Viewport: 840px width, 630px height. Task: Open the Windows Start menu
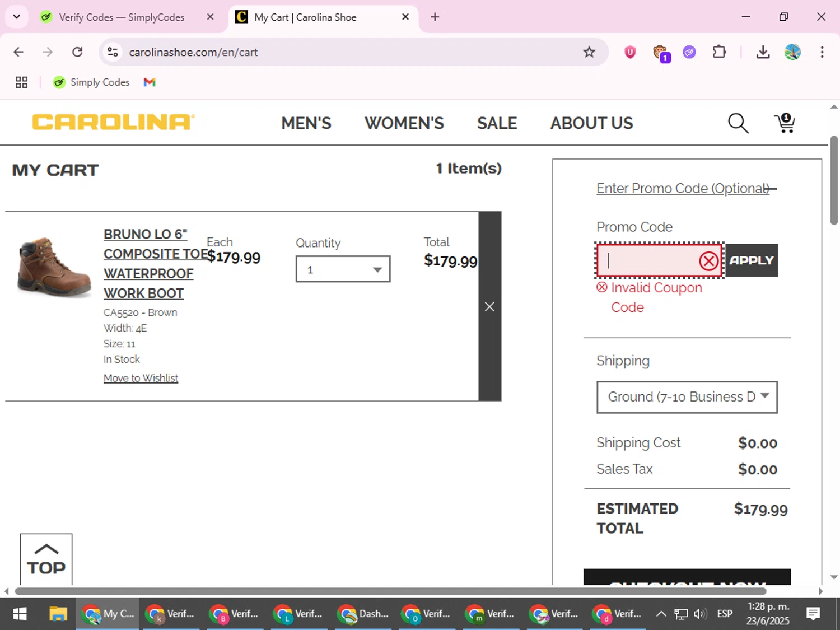pyautogui.click(x=20, y=614)
